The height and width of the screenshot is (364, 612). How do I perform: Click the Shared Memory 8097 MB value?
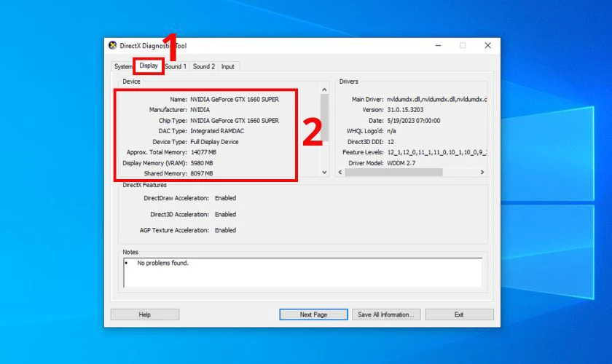201,173
